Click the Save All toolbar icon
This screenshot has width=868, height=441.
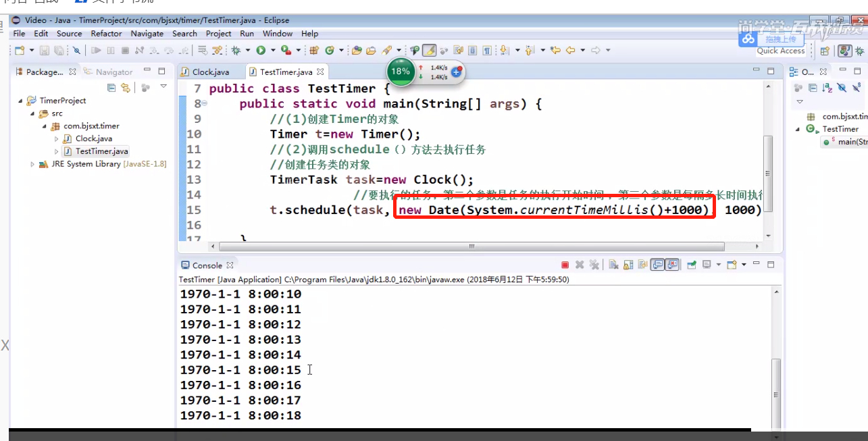pyautogui.click(x=59, y=51)
